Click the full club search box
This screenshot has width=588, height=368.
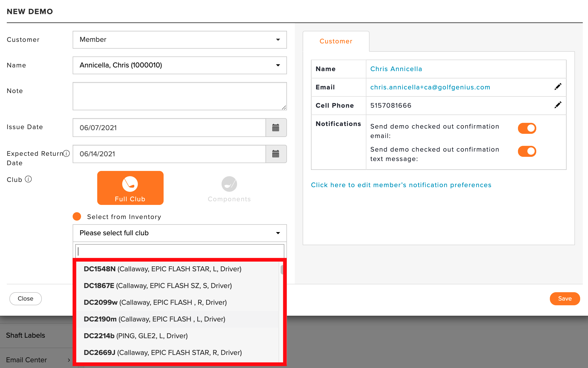tap(180, 251)
